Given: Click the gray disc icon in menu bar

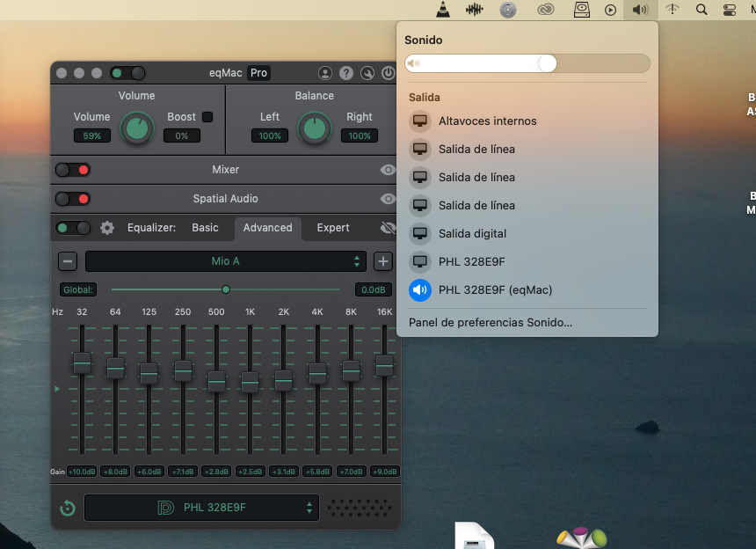Looking at the screenshot, I should tap(508, 10).
